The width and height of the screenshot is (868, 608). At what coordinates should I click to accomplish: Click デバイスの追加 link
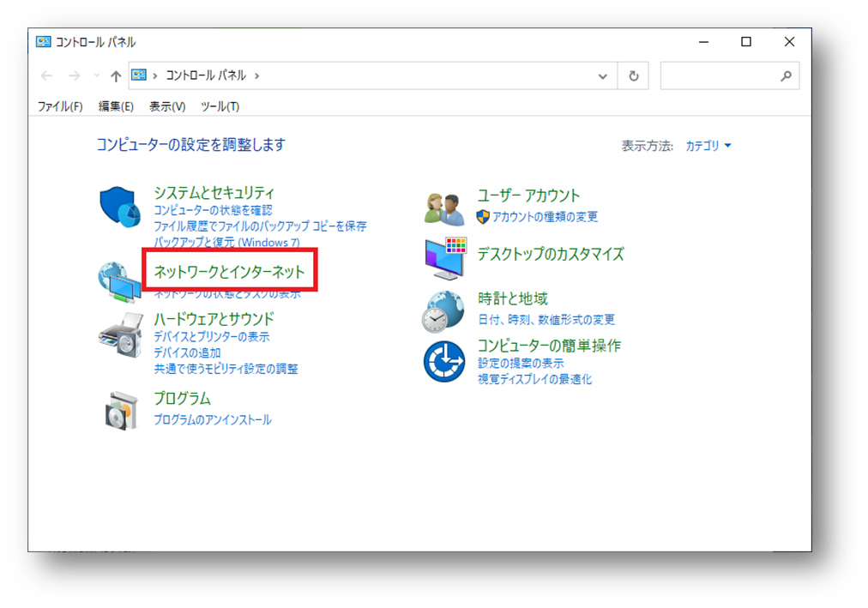tap(187, 352)
